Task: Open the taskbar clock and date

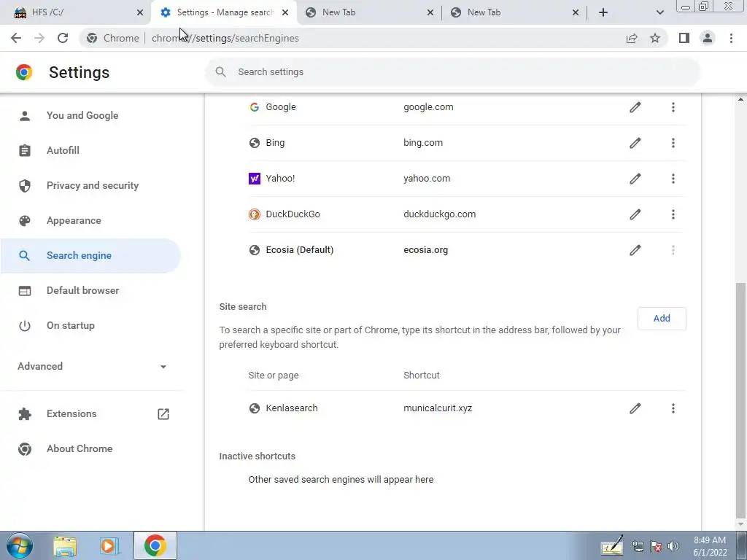Action: tap(710, 546)
